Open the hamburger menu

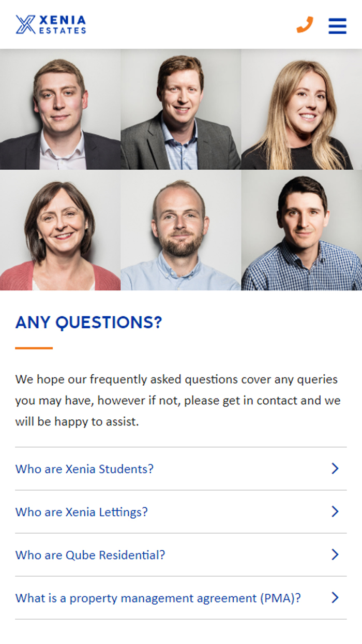pos(337,25)
